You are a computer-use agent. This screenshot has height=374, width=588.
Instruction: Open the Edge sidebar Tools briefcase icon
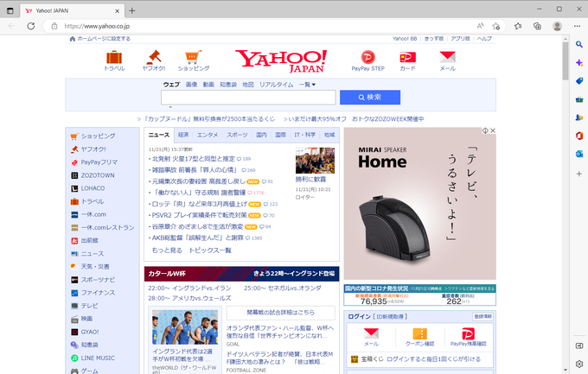click(579, 99)
